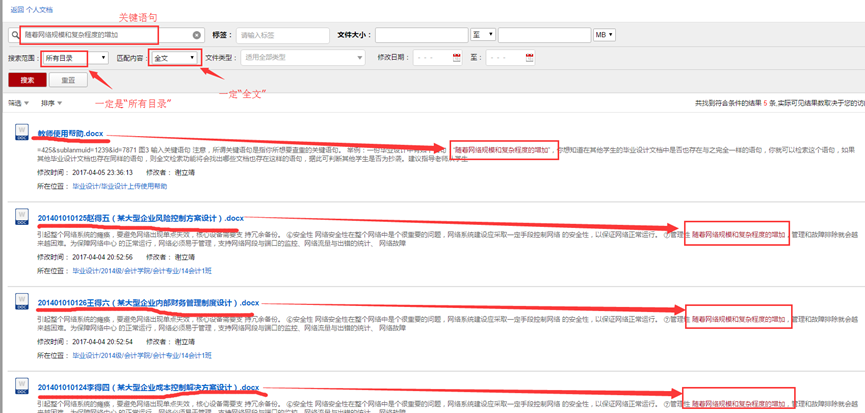865x413 pixels.
Task: Open the 教师使用帮助.docx document link
Action: click(70, 133)
